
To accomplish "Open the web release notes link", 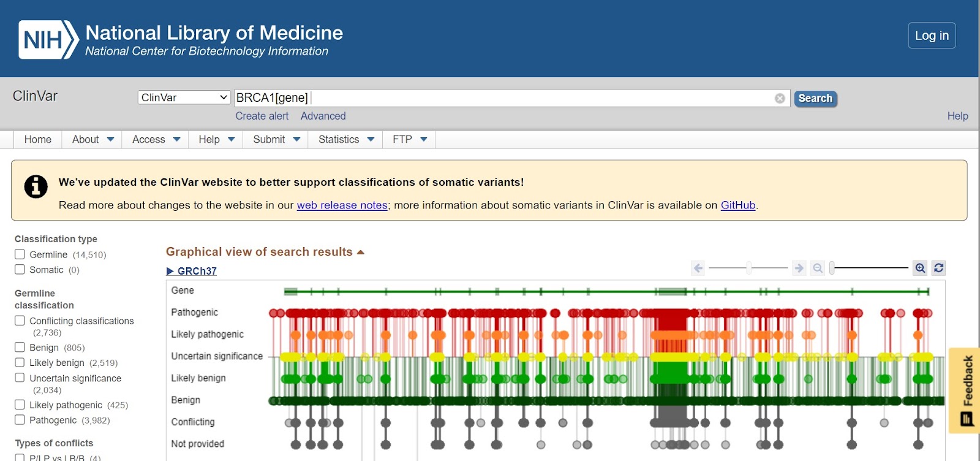I will (x=342, y=205).
